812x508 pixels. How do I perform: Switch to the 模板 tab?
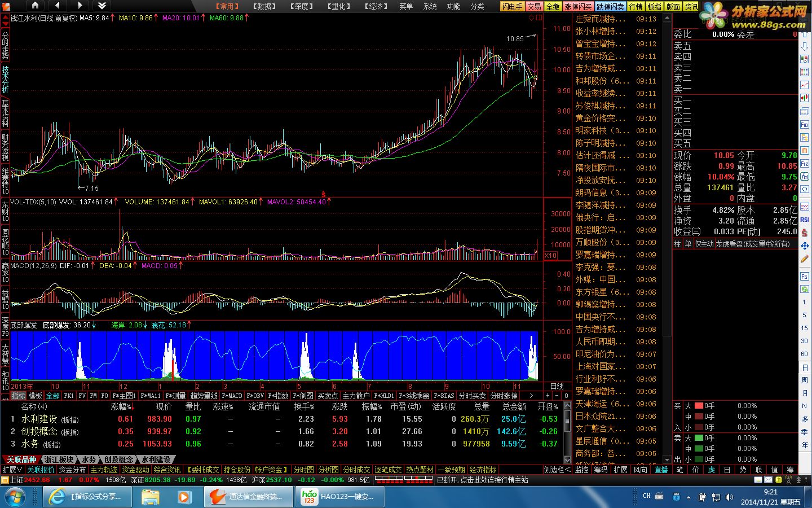coord(36,396)
